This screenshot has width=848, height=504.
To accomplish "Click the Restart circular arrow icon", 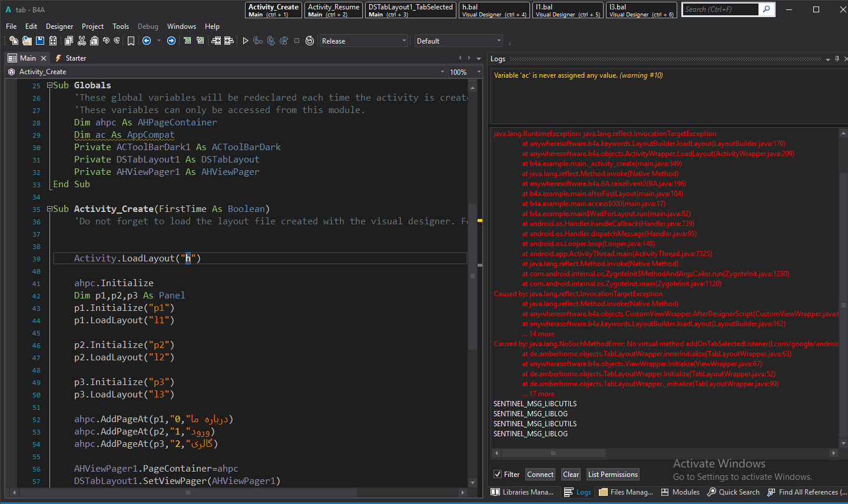I will pyautogui.click(x=310, y=41).
